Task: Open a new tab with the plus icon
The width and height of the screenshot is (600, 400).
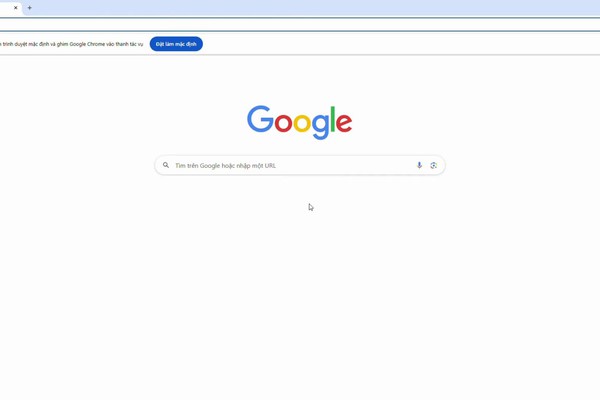Action: pyautogui.click(x=29, y=8)
